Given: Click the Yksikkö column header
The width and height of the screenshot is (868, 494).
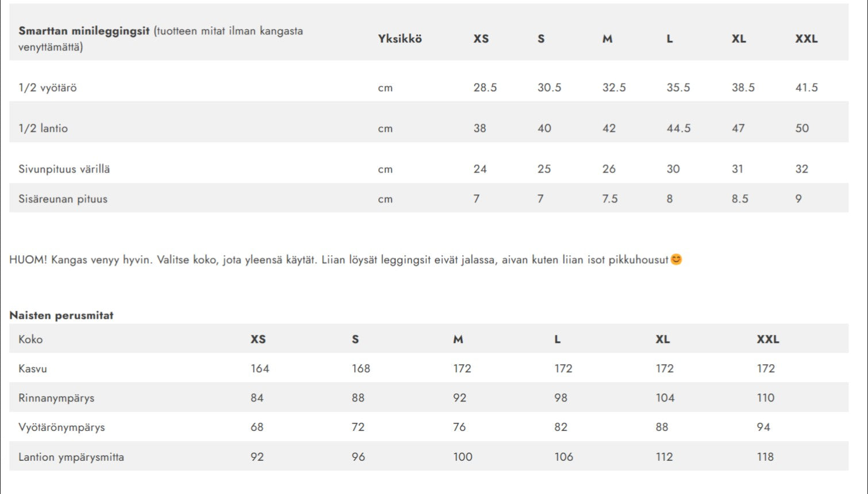Looking at the screenshot, I should (x=400, y=38).
